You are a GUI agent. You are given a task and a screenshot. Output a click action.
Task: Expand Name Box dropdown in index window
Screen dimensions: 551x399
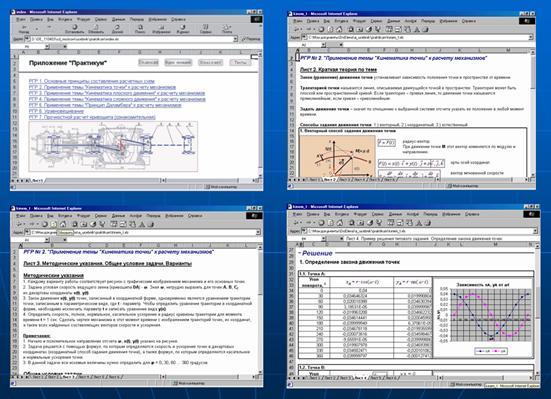[47, 46]
